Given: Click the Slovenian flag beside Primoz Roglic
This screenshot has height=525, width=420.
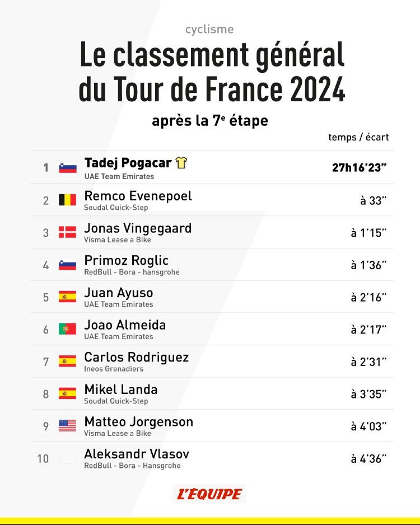Looking at the screenshot, I should click(x=68, y=265).
